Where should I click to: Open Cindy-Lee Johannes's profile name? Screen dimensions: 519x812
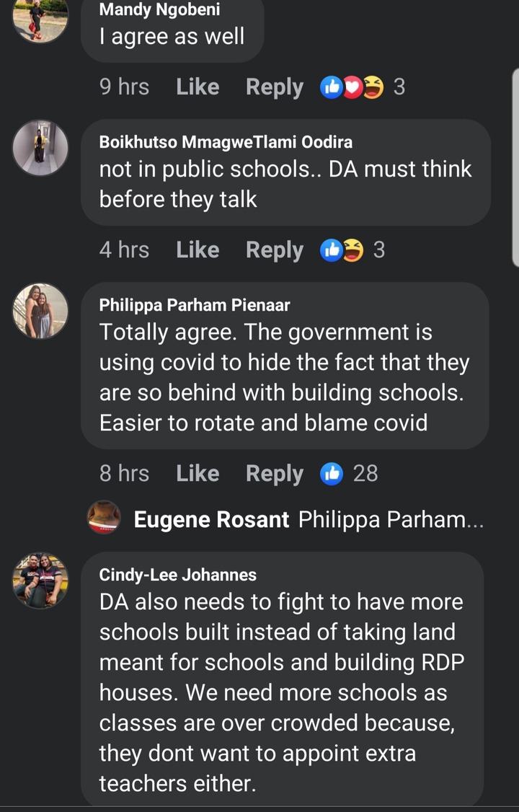[x=177, y=575]
